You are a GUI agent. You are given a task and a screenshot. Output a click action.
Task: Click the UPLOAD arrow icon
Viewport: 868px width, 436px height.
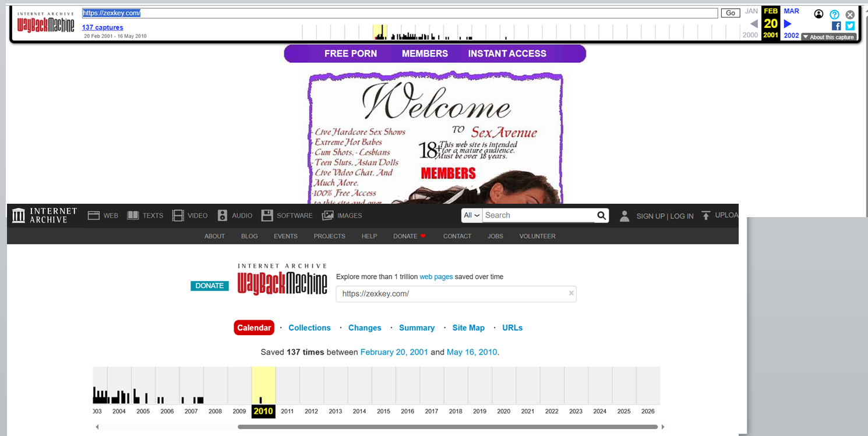(x=705, y=215)
